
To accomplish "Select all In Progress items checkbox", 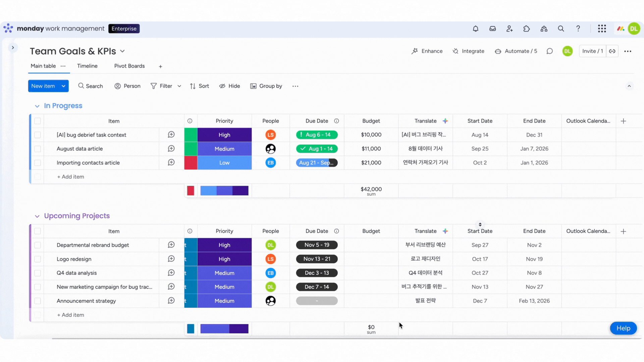I will [38, 121].
